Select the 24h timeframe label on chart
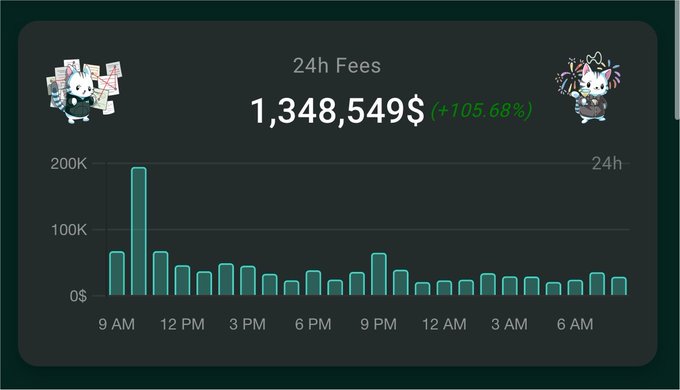680x390 pixels. (607, 164)
